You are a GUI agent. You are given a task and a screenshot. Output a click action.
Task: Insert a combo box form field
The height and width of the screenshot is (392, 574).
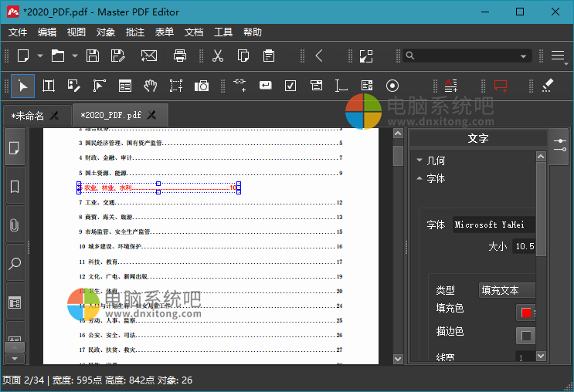pyautogui.click(x=316, y=85)
